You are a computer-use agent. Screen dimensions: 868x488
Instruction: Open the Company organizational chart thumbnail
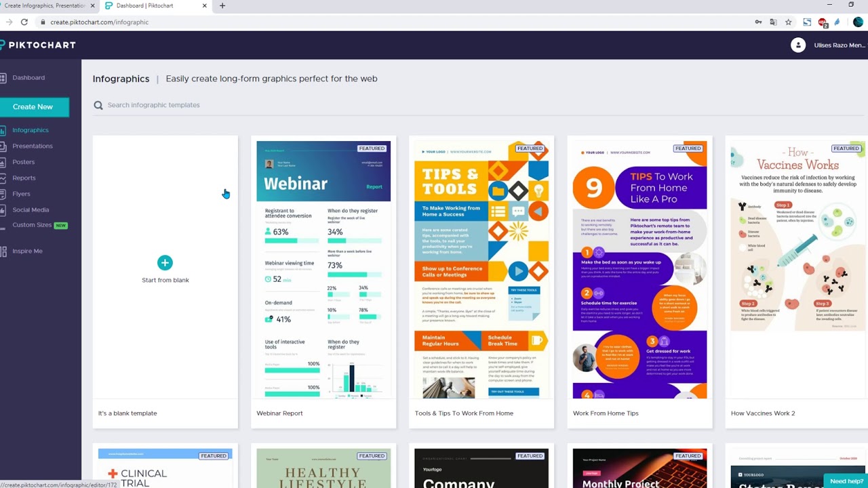coord(481,468)
